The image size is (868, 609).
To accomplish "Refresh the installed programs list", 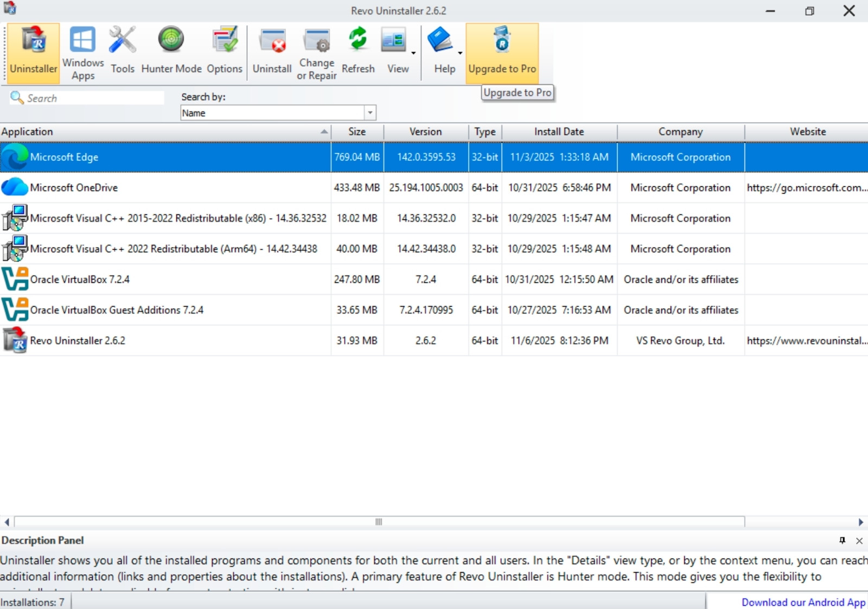I will [x=358, y=53].
